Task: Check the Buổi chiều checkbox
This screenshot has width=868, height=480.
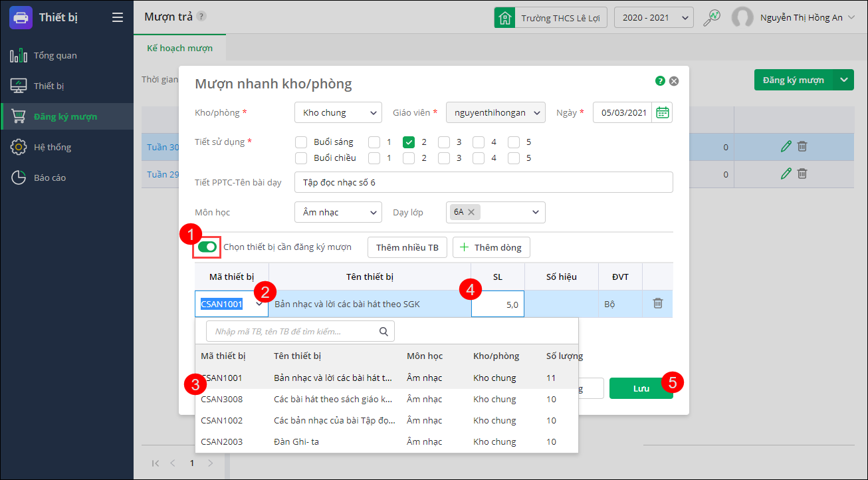Action: pyautogui.click(x=301, y=158)
